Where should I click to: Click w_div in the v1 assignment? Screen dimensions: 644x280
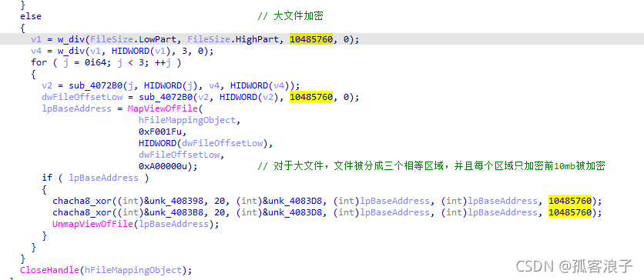(x=71, y=39)
